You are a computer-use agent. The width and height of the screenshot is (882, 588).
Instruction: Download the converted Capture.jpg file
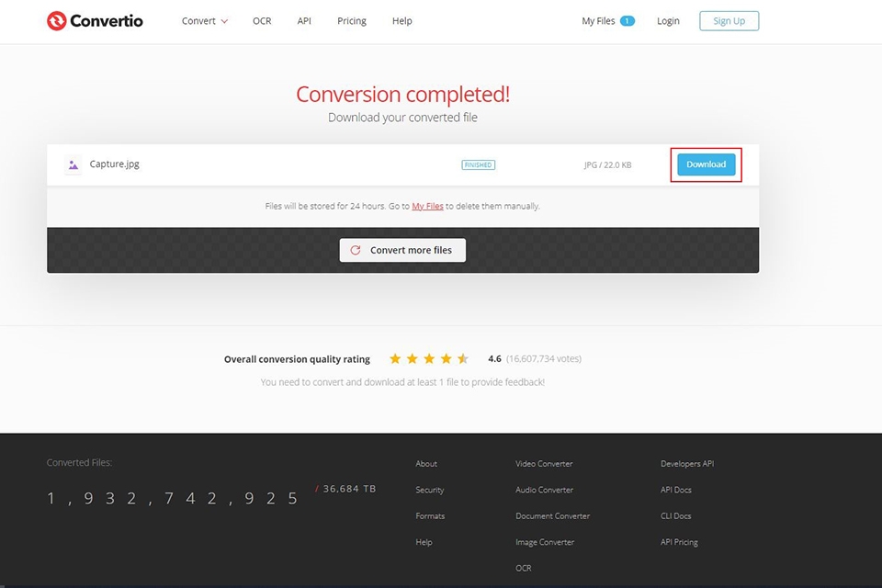tap(706, 164)
